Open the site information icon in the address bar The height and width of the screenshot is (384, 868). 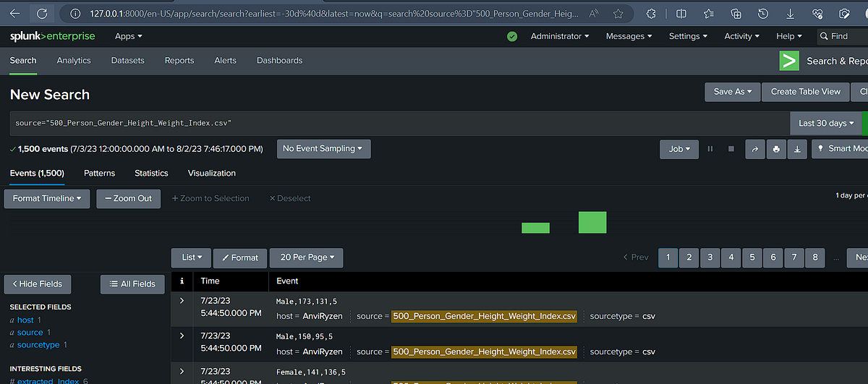point(75,13)
